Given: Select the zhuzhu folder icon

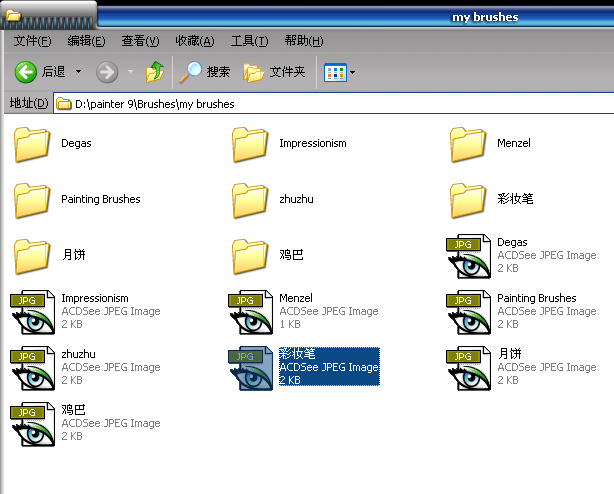Looking at the screenshot, I should point(250,200).
